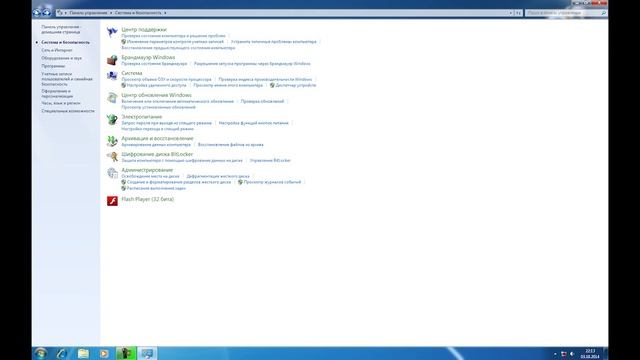640x360 pixels.
Task: Click the red Flash Player icon
Action: (112, 201)
